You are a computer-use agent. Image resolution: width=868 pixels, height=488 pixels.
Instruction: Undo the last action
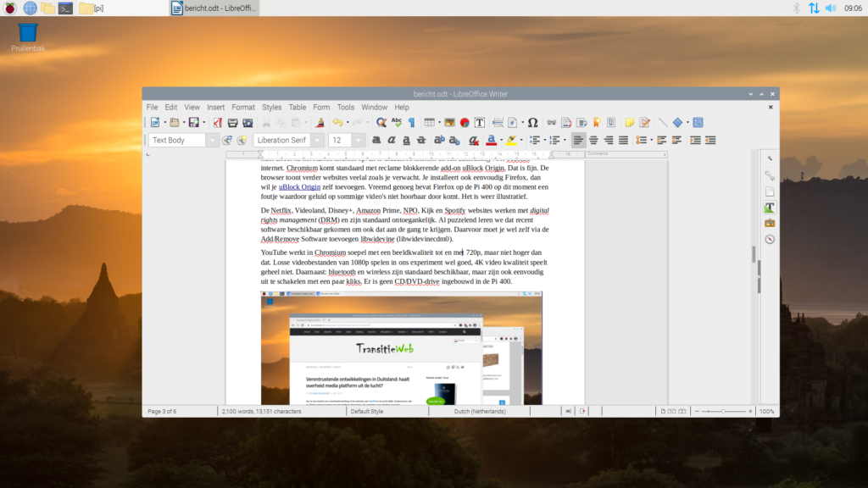tap(337, 122)
